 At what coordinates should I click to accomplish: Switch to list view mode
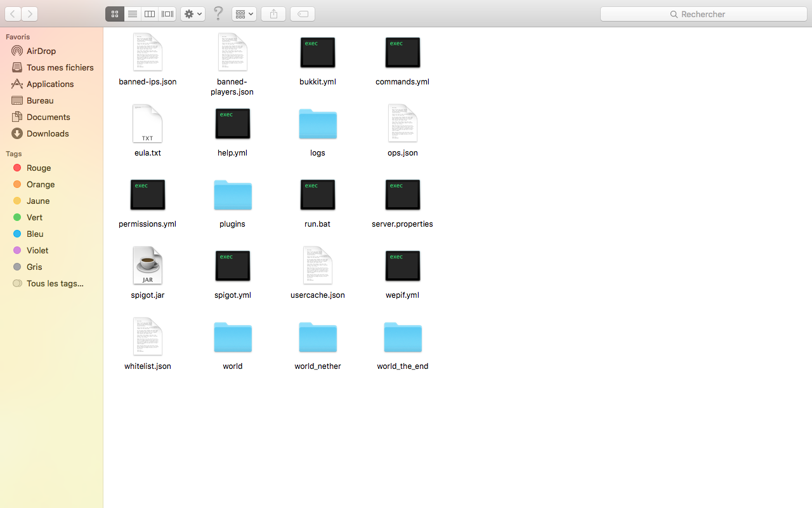click(133, 14)
